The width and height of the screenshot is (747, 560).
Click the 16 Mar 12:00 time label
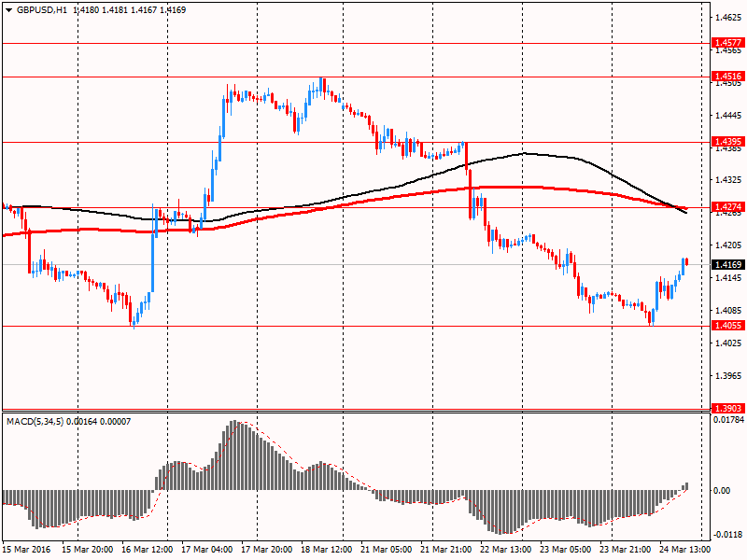[147, 549]
